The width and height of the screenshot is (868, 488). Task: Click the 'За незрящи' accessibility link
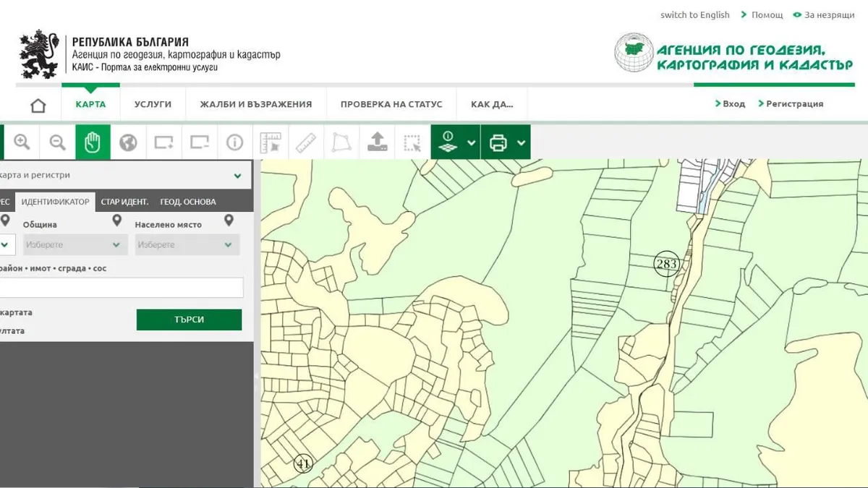click(x=829, y=14)
